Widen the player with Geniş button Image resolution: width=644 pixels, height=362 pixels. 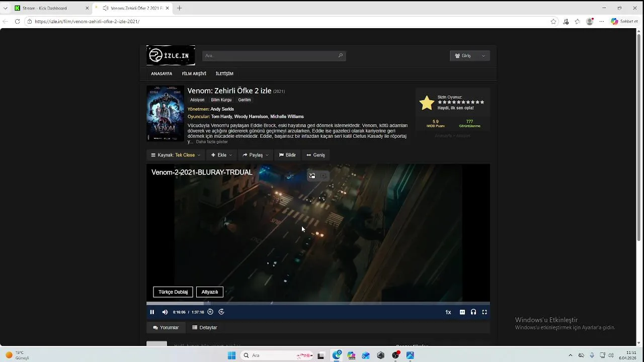315,155
